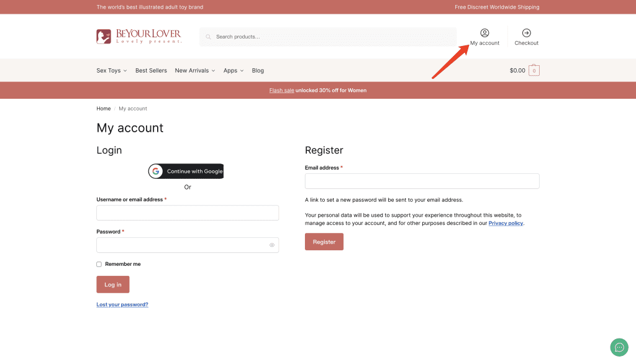Click the Google logo on sign-in button
The width and height of the screenshot is (636, 364).
(x=156, y=171)
